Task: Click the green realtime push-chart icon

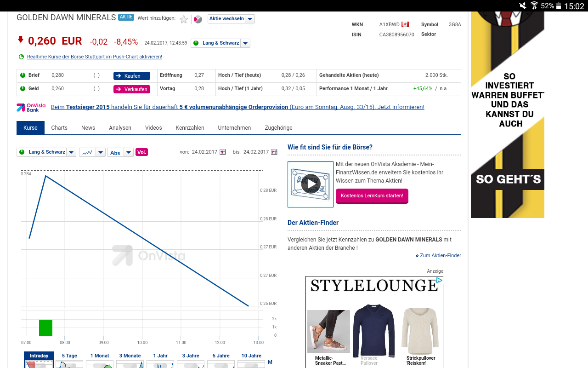Action: (x=21, y=57)
